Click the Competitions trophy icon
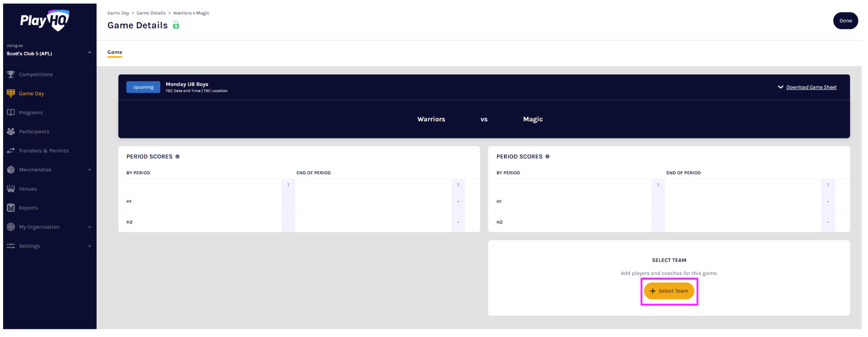Viewport: 868px width, 337px height. point(11,74)
